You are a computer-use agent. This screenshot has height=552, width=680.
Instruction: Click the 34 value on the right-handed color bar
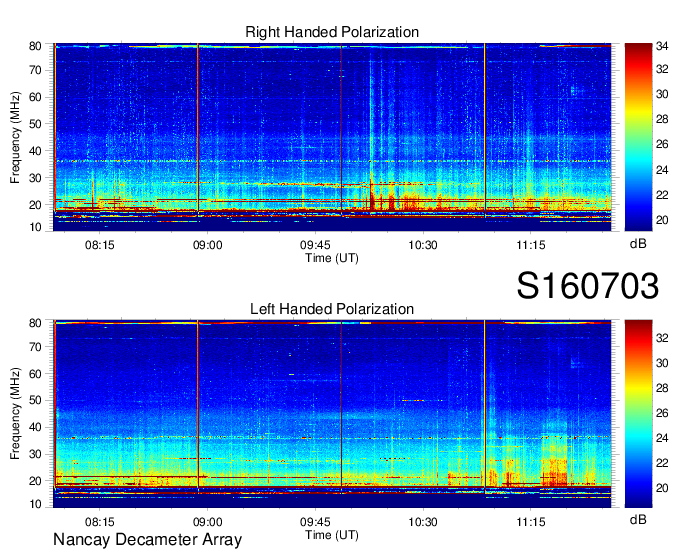pyautogui.click(x=662, y=46)
